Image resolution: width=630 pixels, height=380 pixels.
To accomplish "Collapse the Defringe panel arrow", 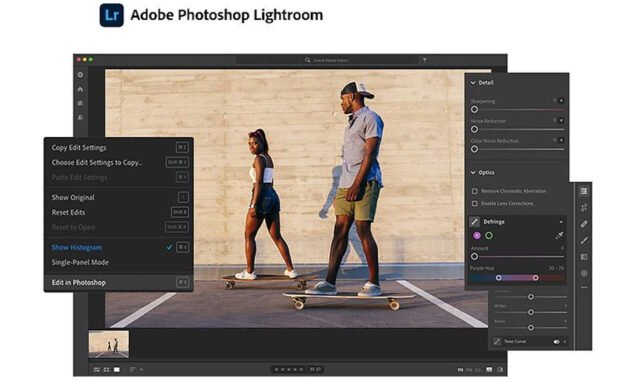I will coord(561,222).
